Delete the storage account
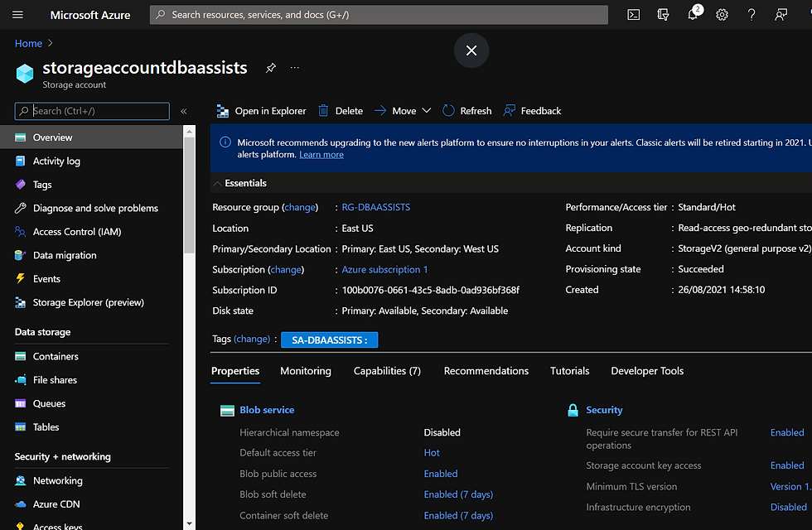 (x=341, y=111)
